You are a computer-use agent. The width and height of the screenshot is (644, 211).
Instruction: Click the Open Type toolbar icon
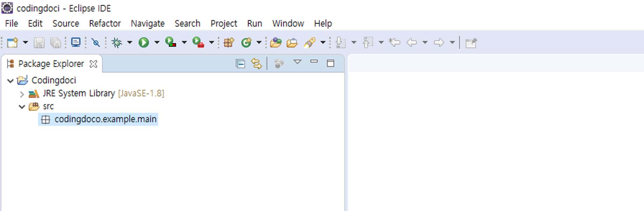click(276, 43)
